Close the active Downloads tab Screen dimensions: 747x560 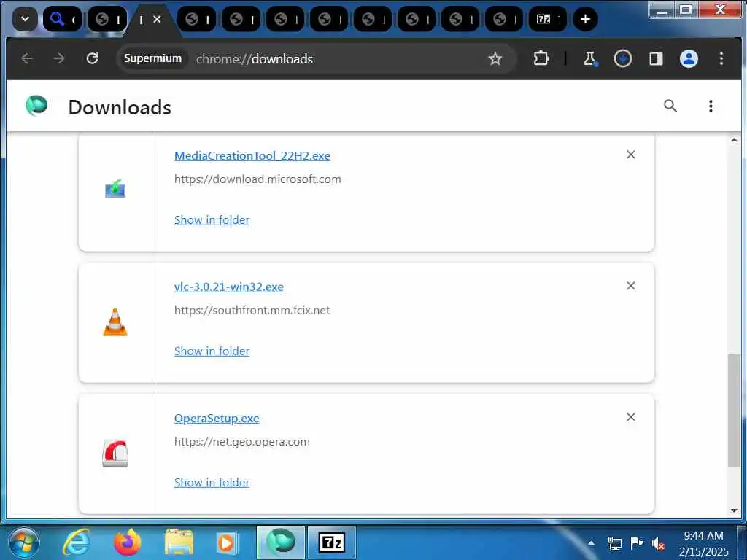click(x=158, y=19)
